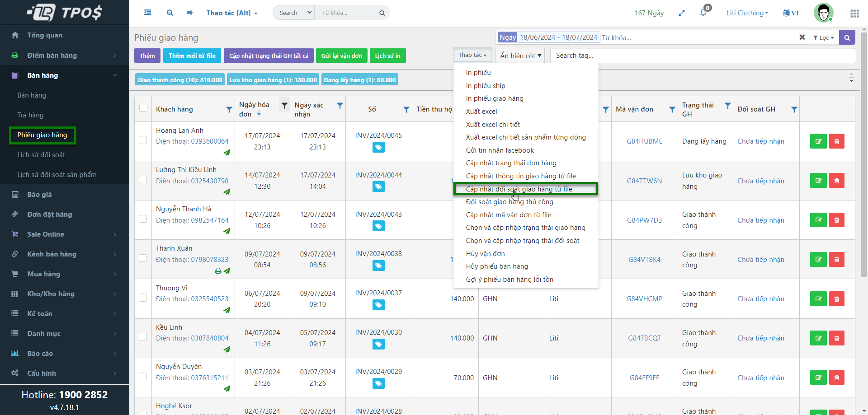Open the Thao tác [Alt] dropdown
This screenshot has height=415, width=868.
click(232, 13)
